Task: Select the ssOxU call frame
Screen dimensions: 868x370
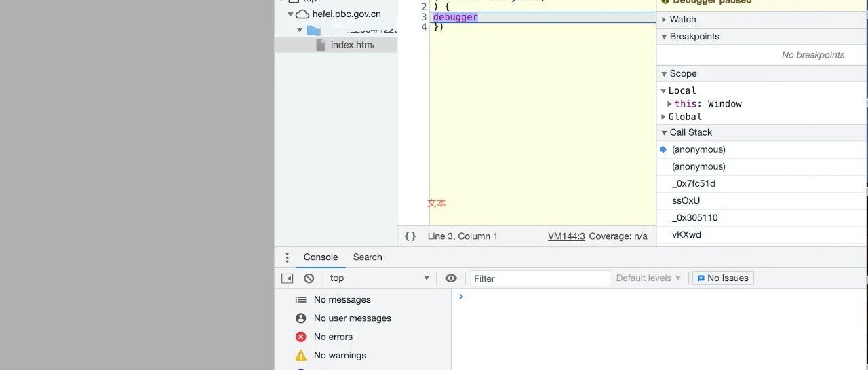Action: pyautogui.click(x=686, y=200)
